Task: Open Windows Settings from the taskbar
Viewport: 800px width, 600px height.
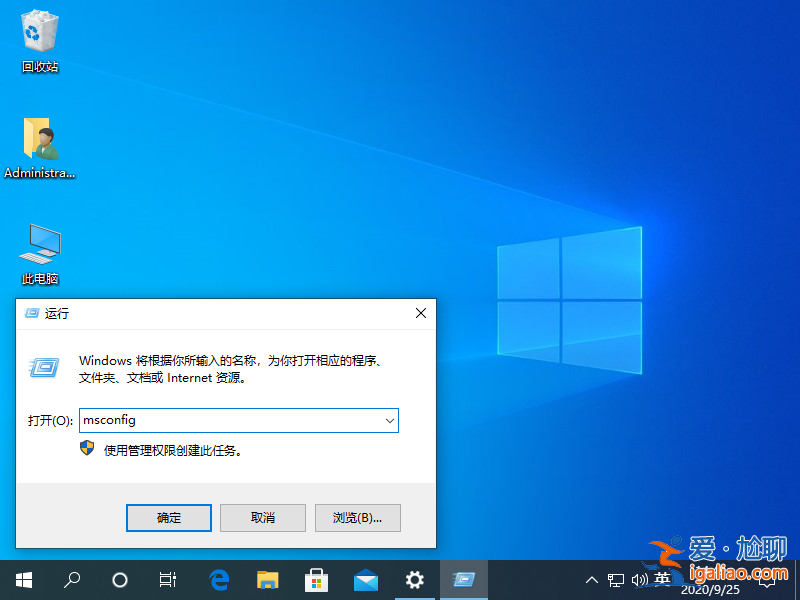Action: click(414, 579)
